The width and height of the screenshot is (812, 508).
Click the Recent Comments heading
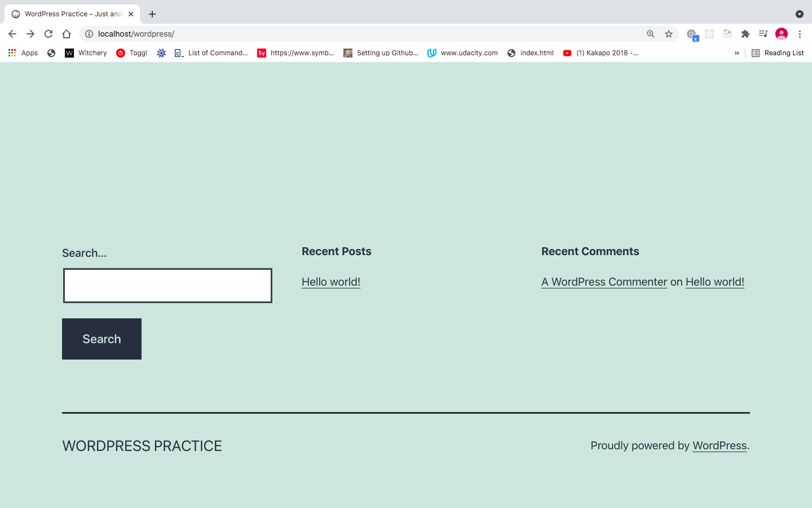pos(590,251)
